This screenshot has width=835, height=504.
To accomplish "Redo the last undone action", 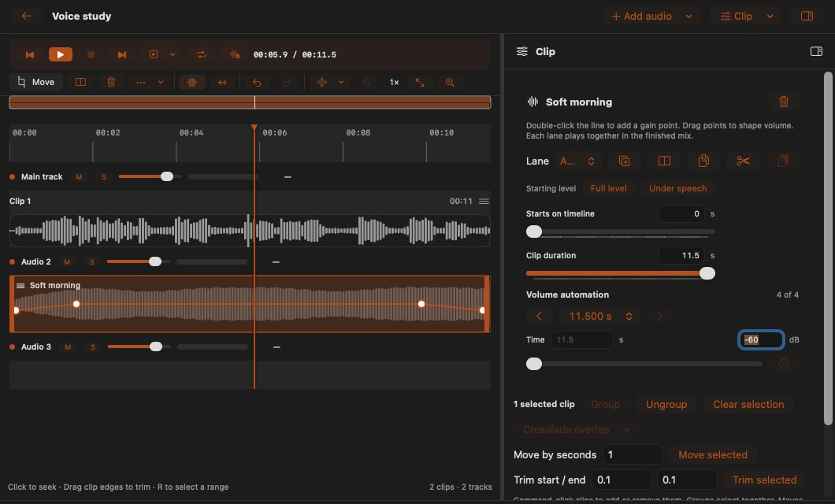I will [287, 82].
